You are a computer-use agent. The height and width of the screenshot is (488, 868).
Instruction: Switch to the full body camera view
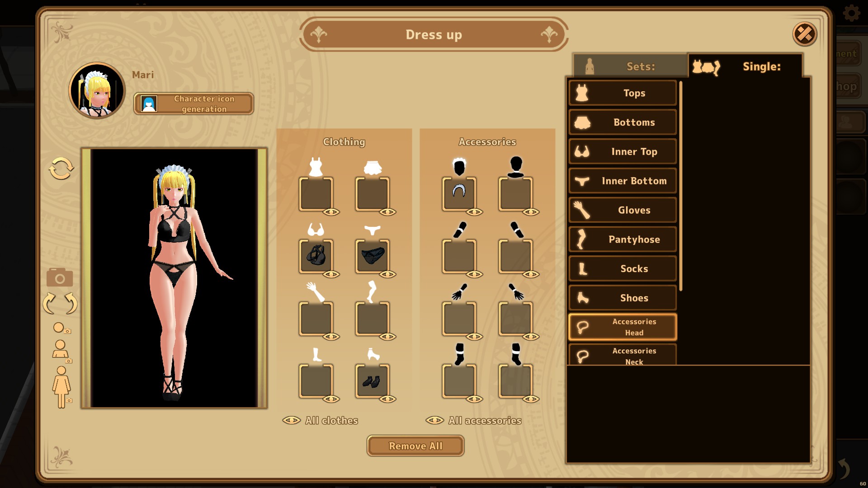[x=62, y=387]
